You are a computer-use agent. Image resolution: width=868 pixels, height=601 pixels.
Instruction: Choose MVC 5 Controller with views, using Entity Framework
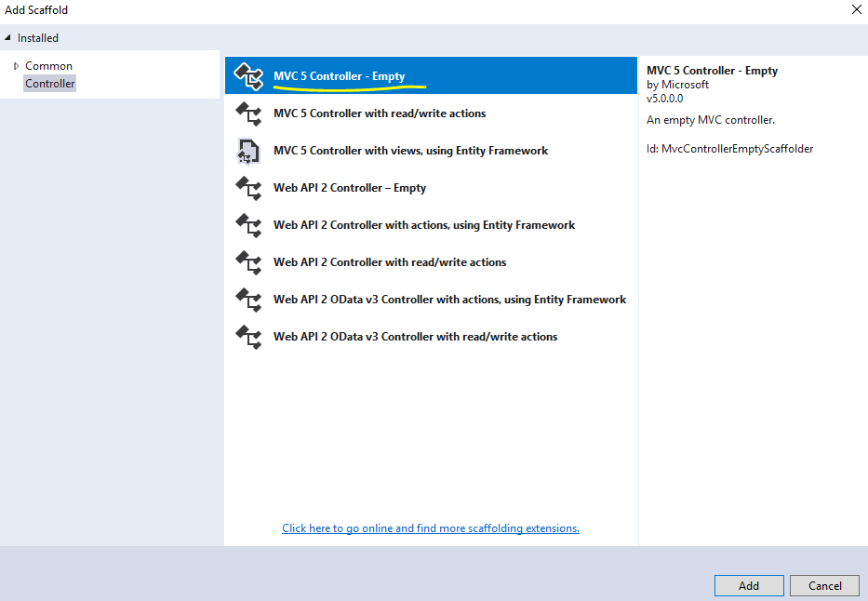click(431, 150)
